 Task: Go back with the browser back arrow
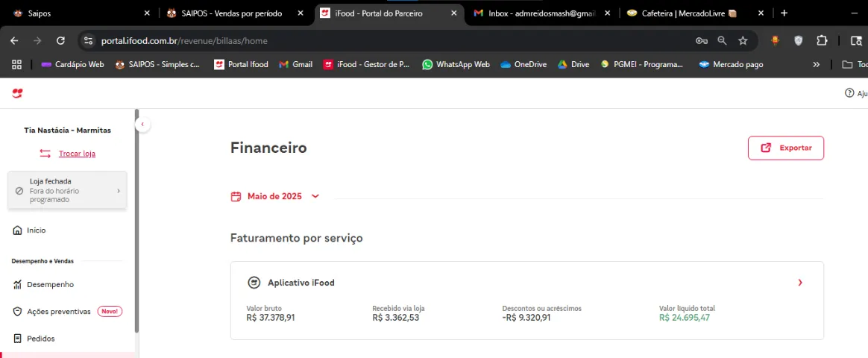coord(14,40)
